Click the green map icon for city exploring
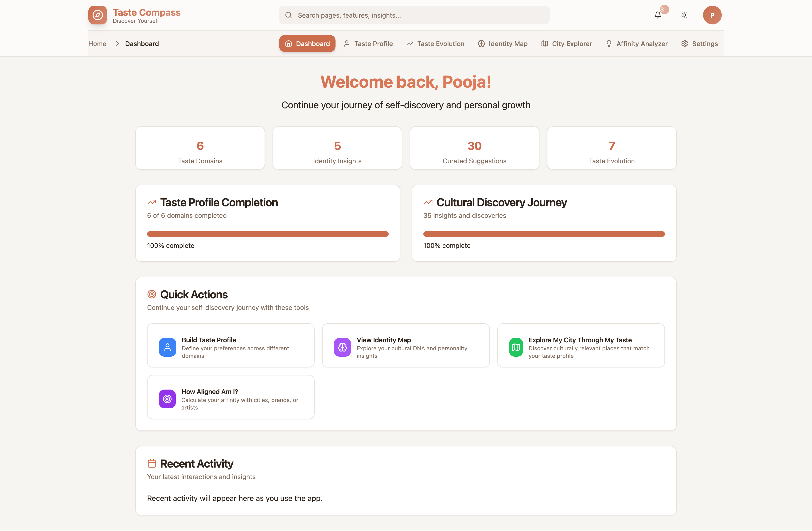This screenshot has height=531, width=812. point(515,347)
